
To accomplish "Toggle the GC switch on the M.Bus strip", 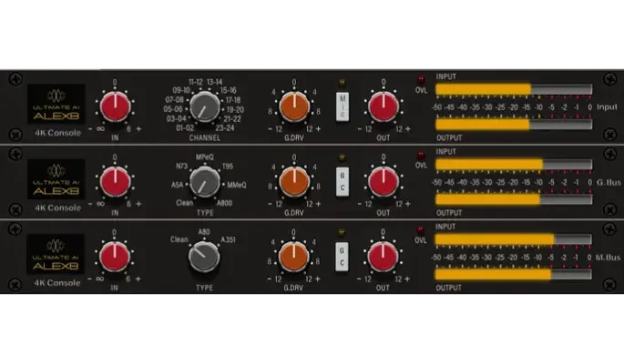I will tap(343, 256).
